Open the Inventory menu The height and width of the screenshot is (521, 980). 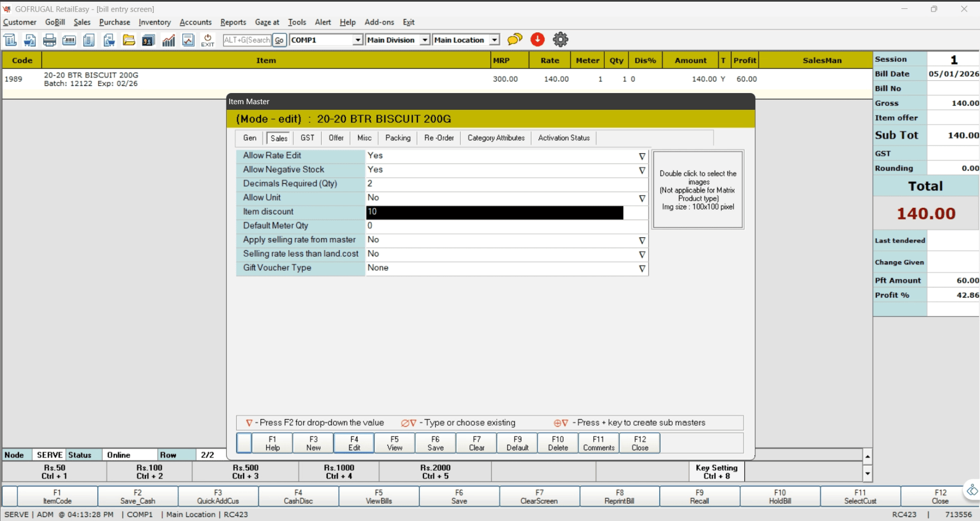(154, 22)
